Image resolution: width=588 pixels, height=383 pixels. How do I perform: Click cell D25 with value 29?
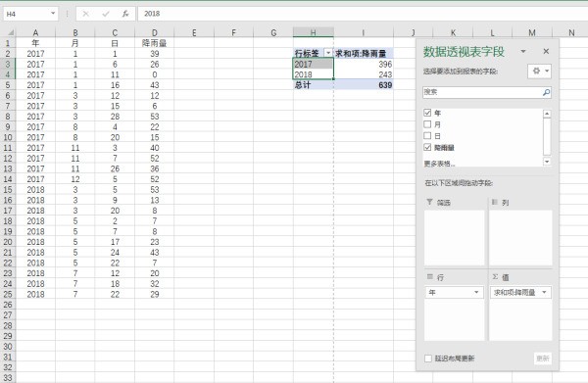155,294
